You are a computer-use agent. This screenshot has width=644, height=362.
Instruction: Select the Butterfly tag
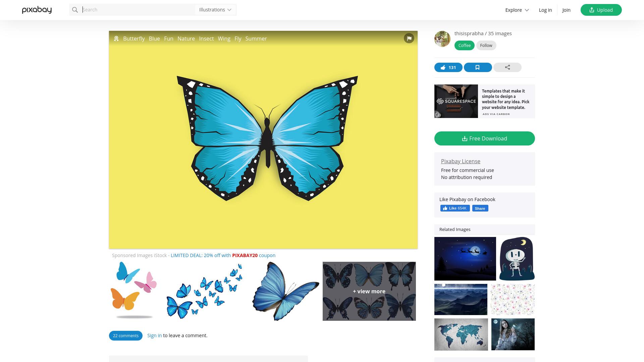pyautogui.click(x=134, y=39)
